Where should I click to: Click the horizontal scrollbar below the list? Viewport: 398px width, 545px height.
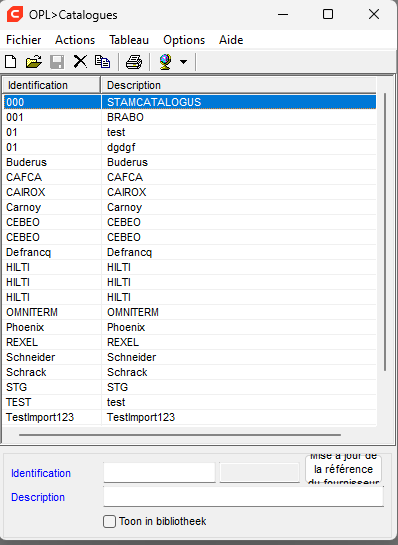(x=180, y=434)
